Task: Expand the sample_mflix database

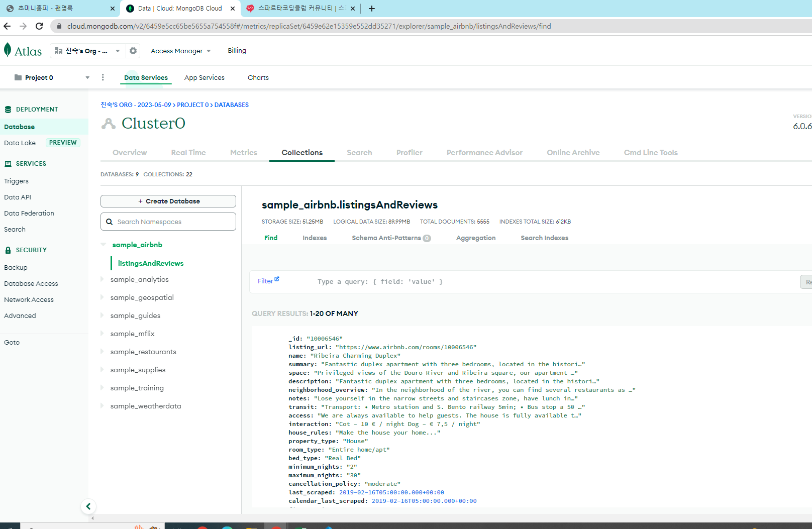Action: pyautogui.click(x=103, y=334)
